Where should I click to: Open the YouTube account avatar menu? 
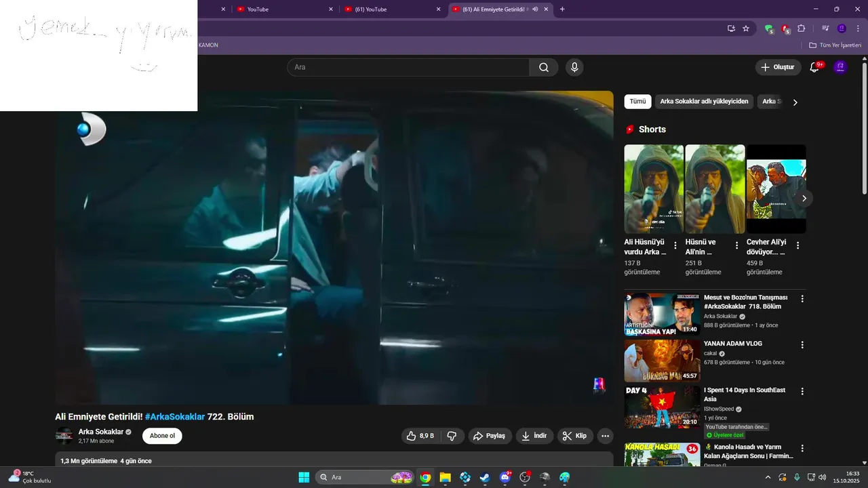point(840,66)
